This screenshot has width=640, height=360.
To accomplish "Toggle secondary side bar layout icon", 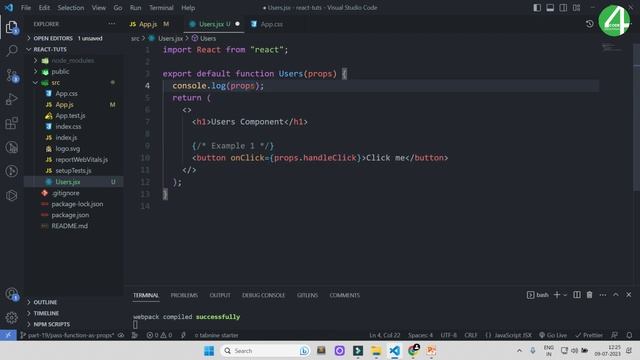I will click(x=563, y=8).
